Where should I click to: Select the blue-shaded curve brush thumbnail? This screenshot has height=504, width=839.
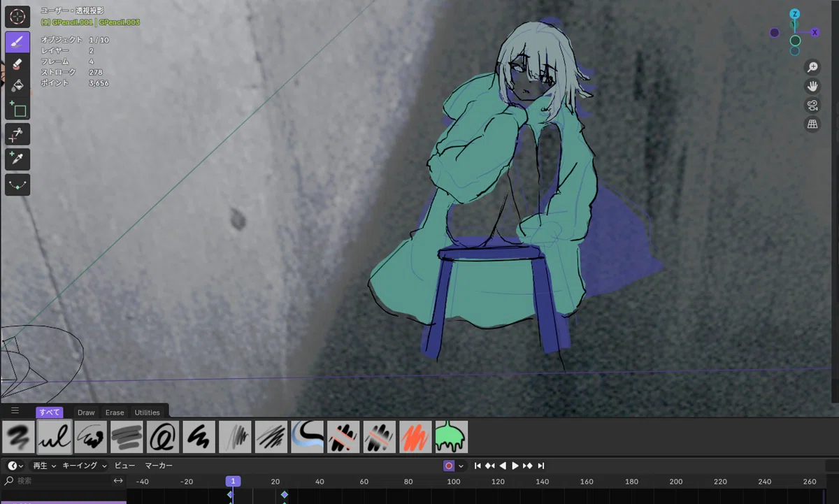coord(307,437)
